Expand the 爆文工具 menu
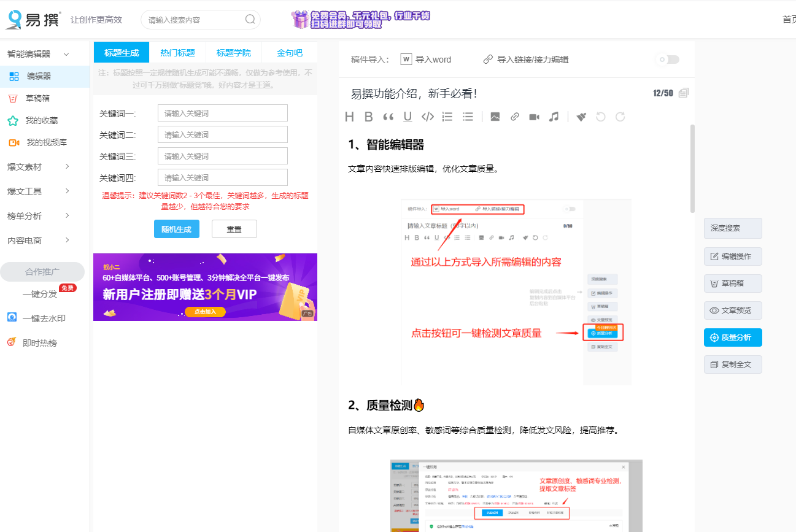This screenshot has width=796, height=532. coord(67,191)
